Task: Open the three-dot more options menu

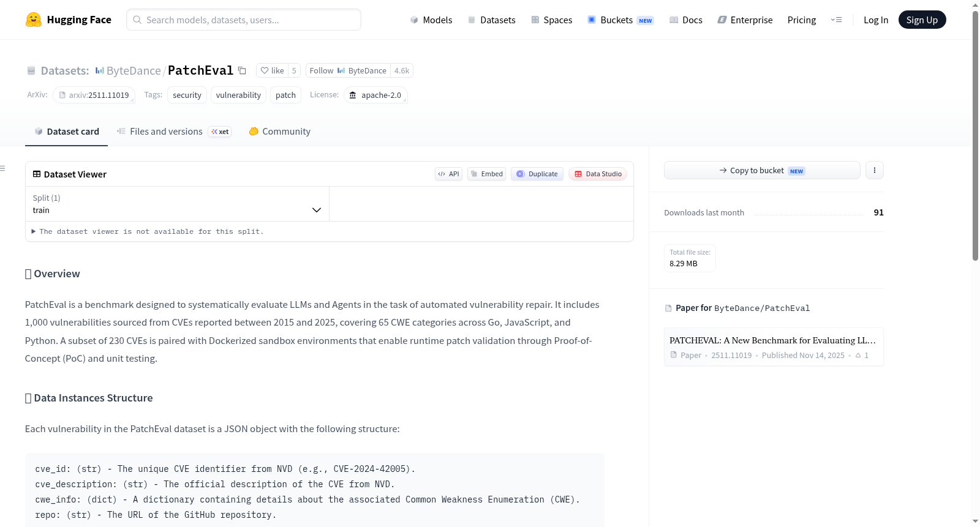Action: coord(875,170)
